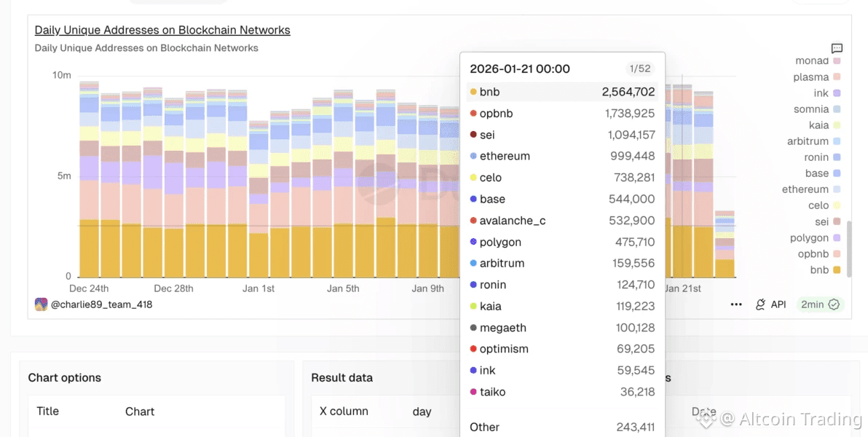The width and height of the screenshot is (868, 437).
Task: Click the Altcoin Trading watermark logo
Action: tap(706, 418)
